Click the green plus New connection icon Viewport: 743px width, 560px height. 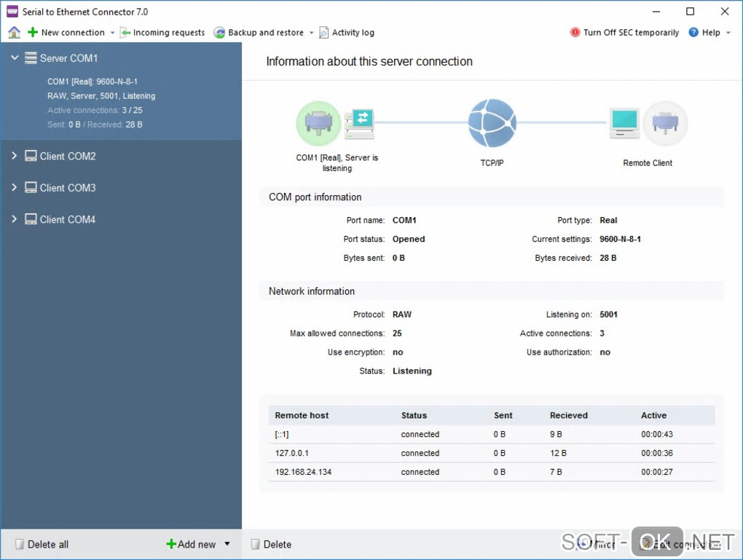pos(32,32)
